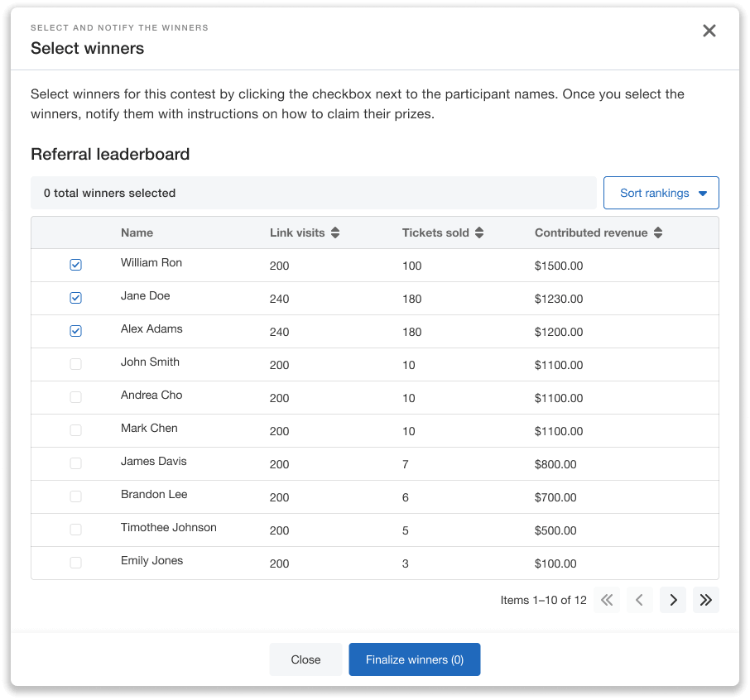Select Brandon Lee's checkbox
Screen dimensions: 750x700
tap(75, 496)
